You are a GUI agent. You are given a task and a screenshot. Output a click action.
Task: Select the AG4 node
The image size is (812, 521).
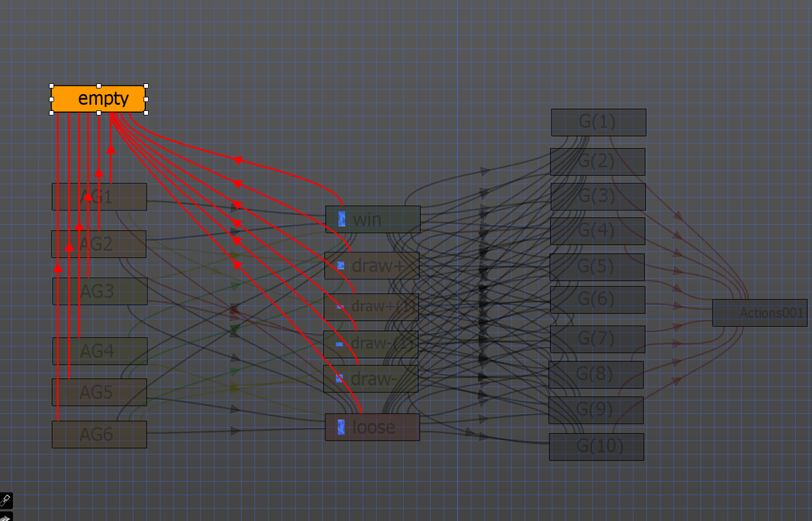99,350
